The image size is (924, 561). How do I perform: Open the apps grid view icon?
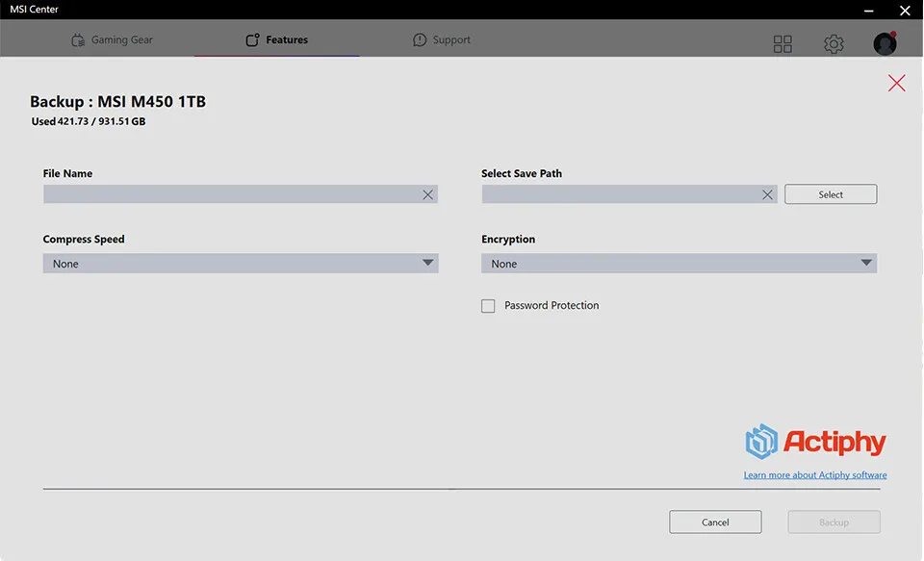(x=783, y=43)
